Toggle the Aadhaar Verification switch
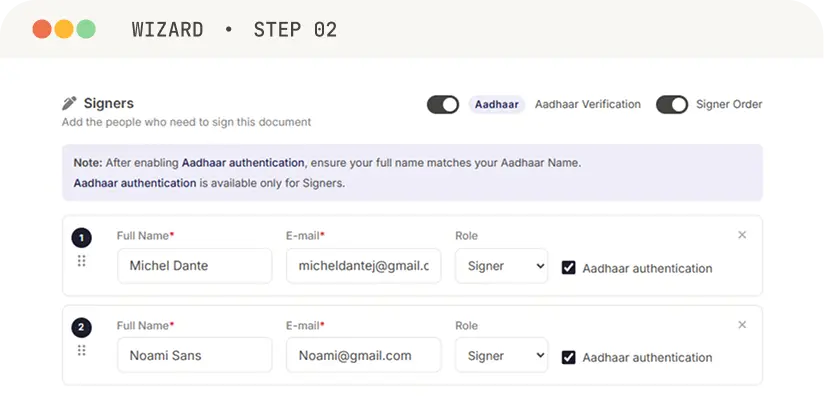Screen dimensions: 824x416 (442, 105)
